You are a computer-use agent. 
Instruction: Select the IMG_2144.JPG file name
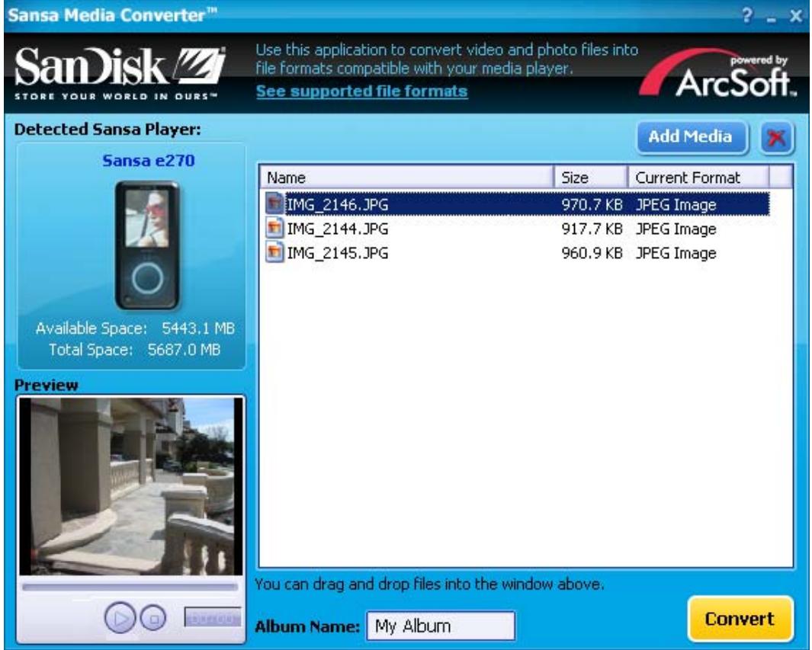point(338,229)
